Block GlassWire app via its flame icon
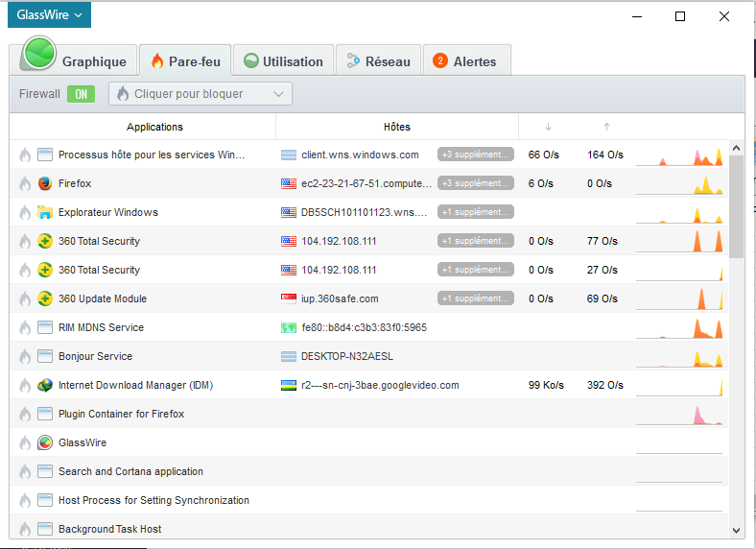Screen dimensions: 756x549 pos(25,442)
